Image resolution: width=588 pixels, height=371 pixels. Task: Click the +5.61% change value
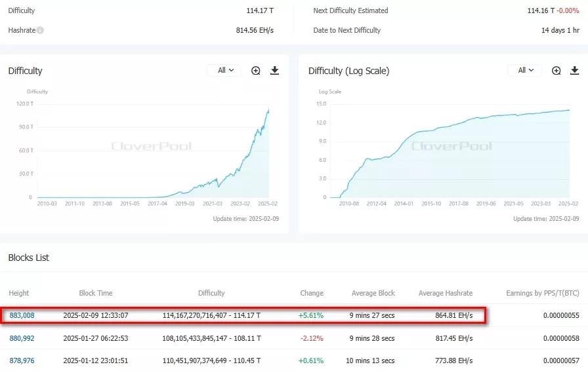311,315
